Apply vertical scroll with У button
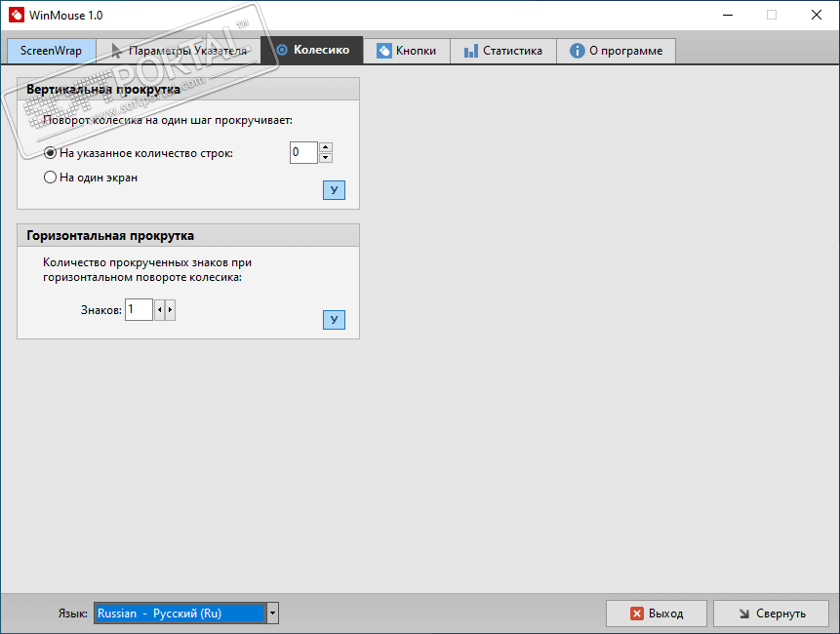 tap(334, 190)
